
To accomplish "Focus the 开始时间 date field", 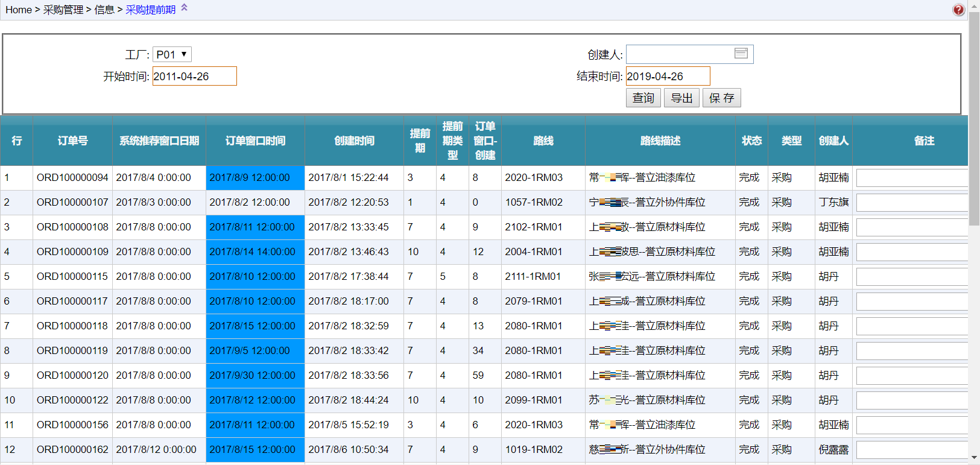I will pos(194,77).
